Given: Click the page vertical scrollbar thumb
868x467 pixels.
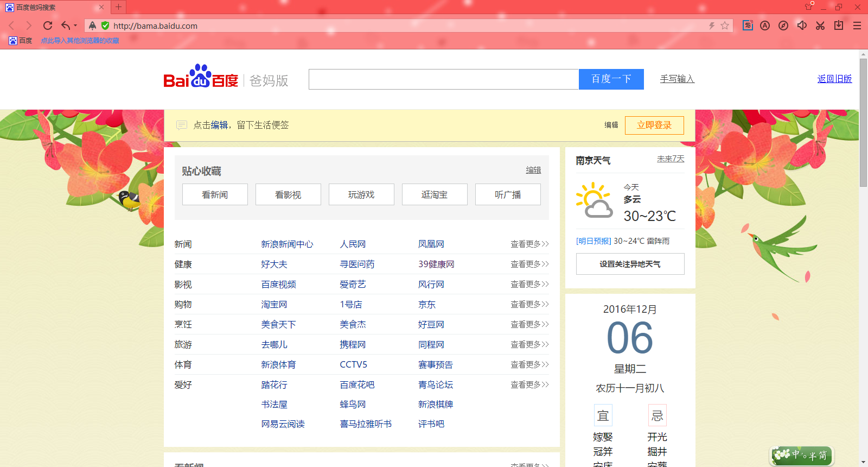Looking at the screenshot, I should pos(863,122).
